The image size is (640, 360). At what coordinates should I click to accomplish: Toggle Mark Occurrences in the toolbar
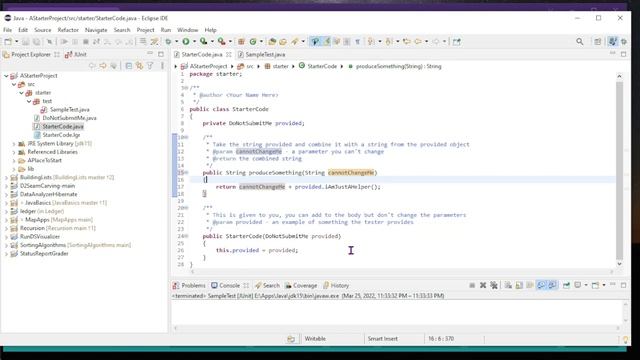[327, 42]
